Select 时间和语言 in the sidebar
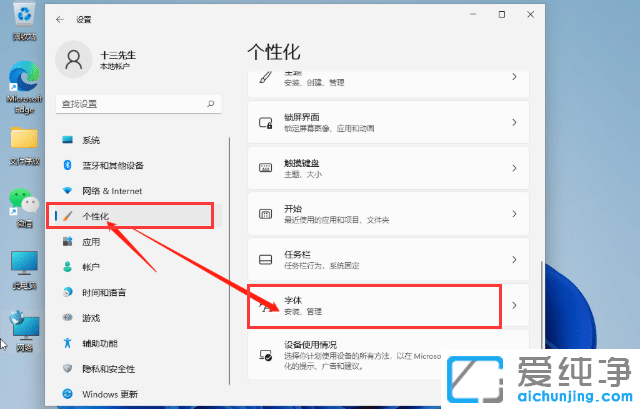Viewport: 641px width, 409px height. coord(139,292)
